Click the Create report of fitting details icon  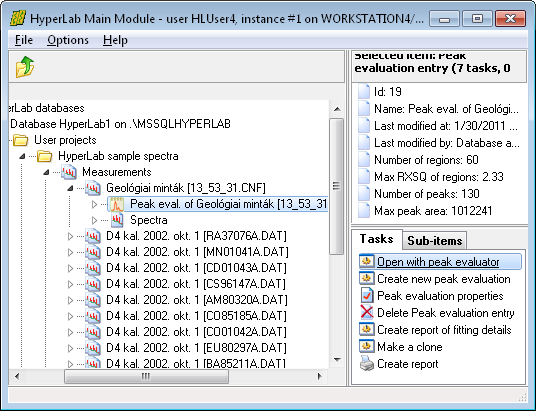point(366,329)
